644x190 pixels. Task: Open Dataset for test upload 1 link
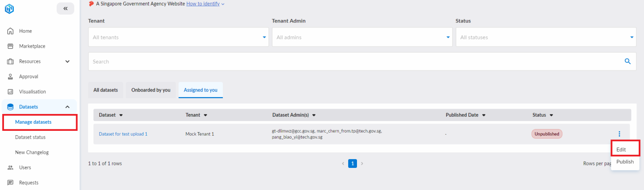[x=123, y=134]
